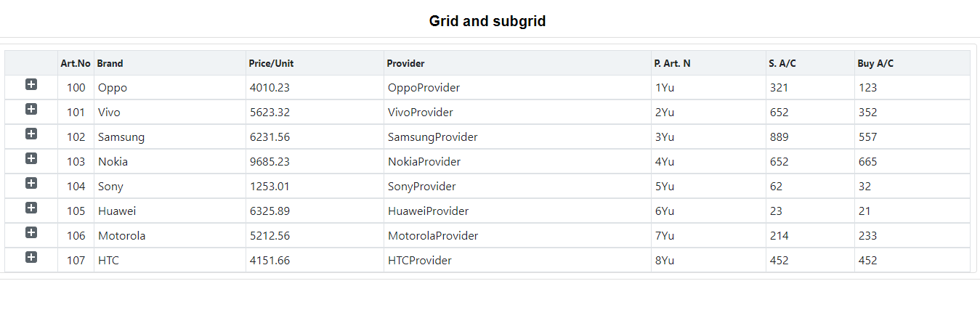The height and width of the screenshot is (334, 980).
Task: Select the SamsungProvider cell
Action: click(x=432, y=137)
